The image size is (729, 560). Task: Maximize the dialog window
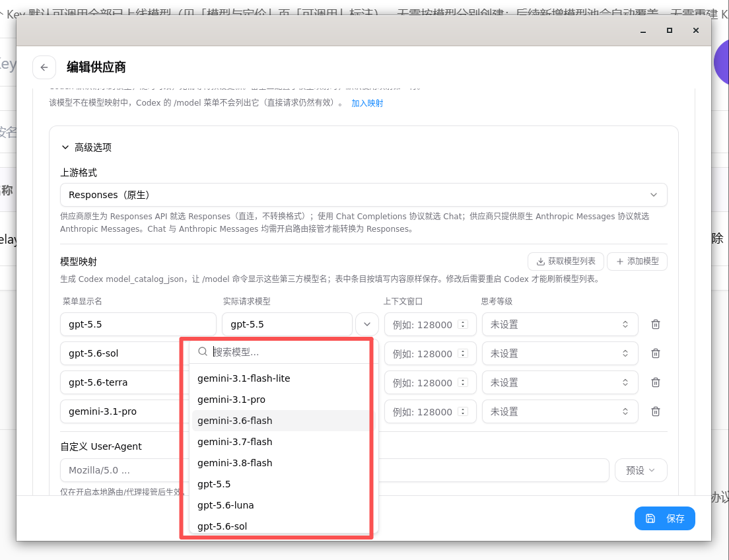(670, 30)
